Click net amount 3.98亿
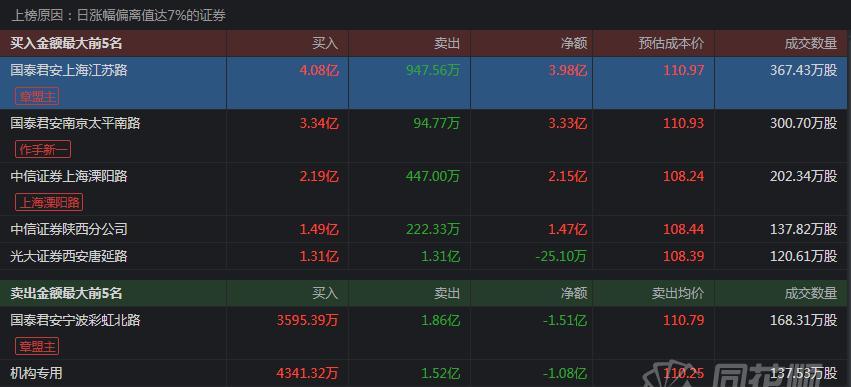851x387 pixels. 567,70
